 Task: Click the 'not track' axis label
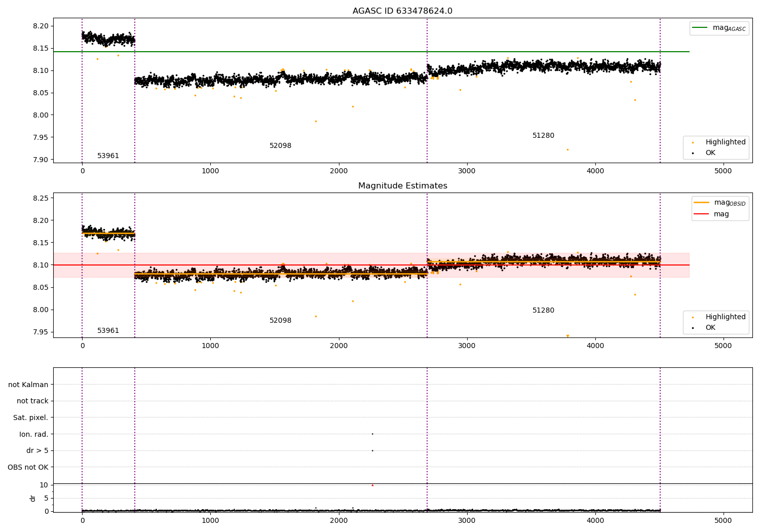pyautogui.click(x=32, y=401)
